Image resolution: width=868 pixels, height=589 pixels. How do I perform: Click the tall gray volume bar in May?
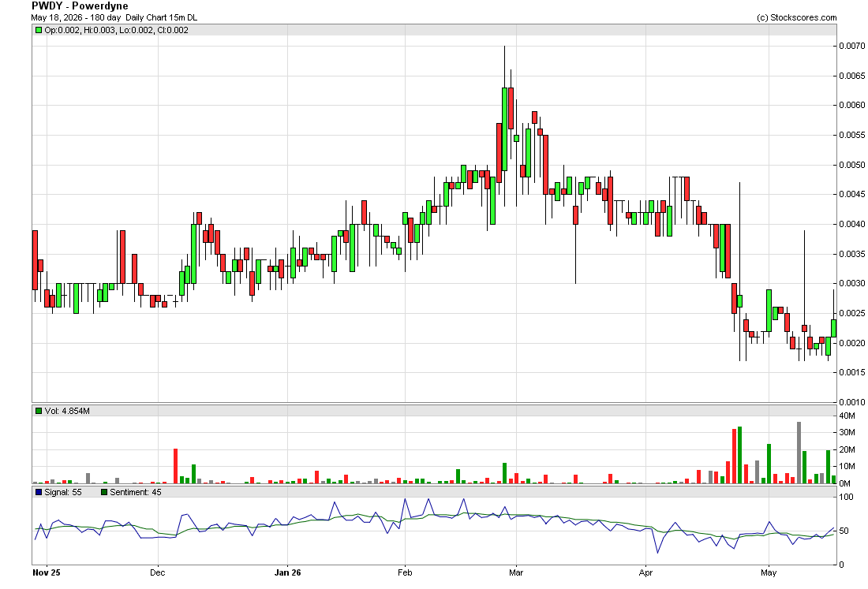(x=799, y=453)
